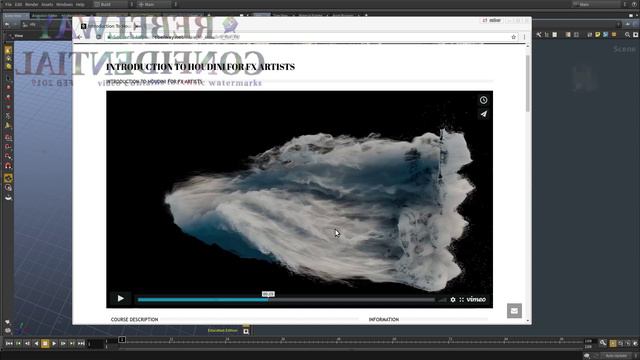Click the help icon at top-right corner
Image resolution: width=640 pixels, height=360 pixels.
click(634, 4)
